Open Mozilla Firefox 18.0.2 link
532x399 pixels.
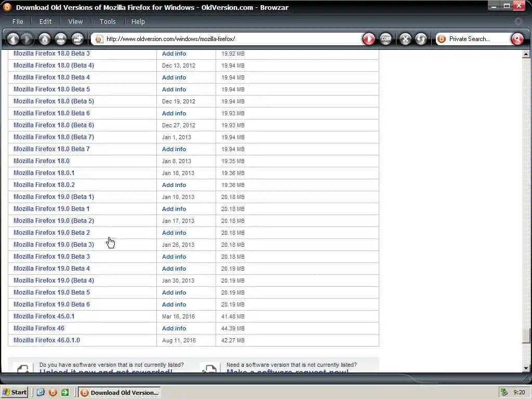[x=44, y=184]
